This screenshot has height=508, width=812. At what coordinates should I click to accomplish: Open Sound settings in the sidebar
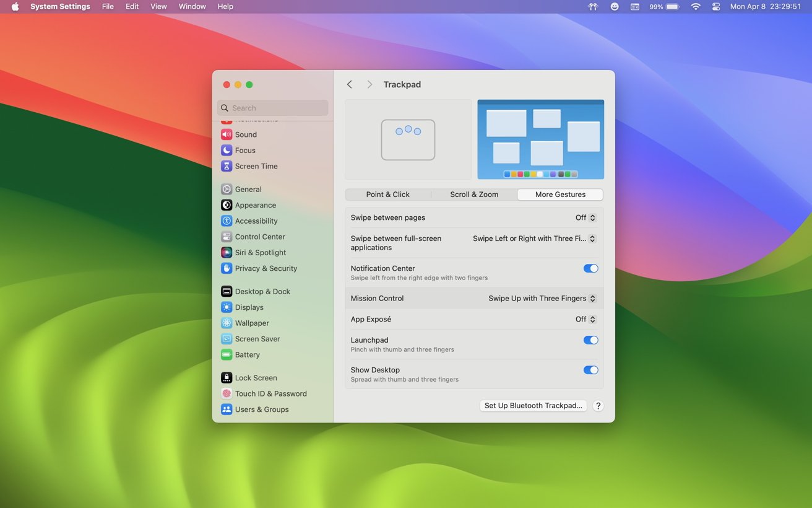[244, 134]
